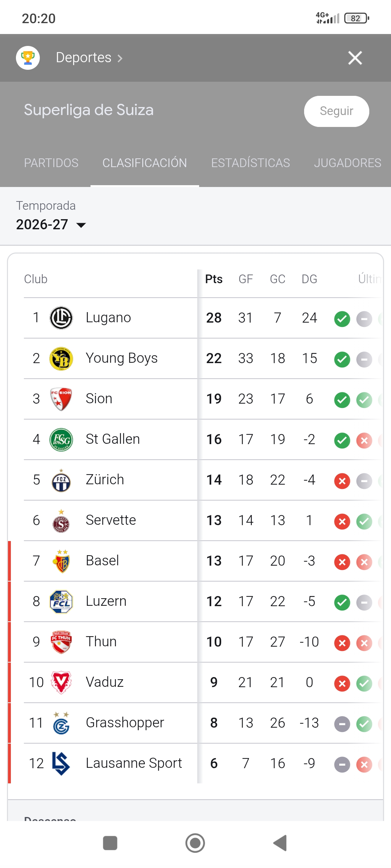391x868 pixels.
Task: Switch to the PARTIDOS tab
Action: 51,163
